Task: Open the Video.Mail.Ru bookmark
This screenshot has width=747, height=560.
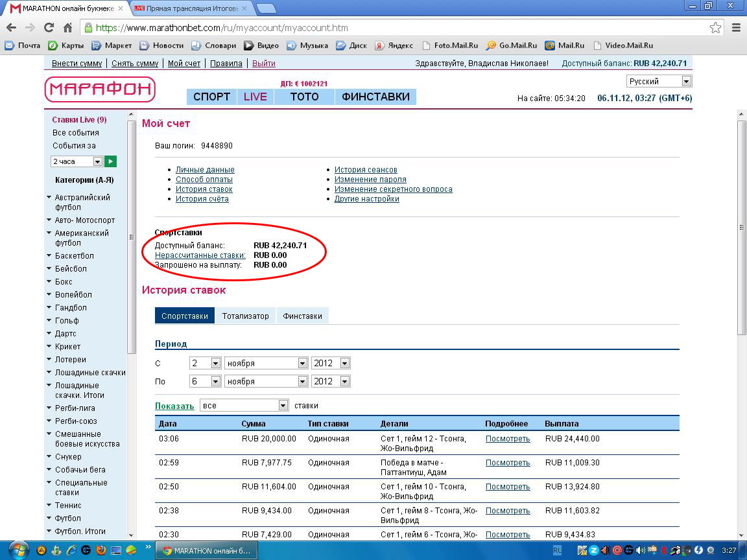Action: coord(623,45)
